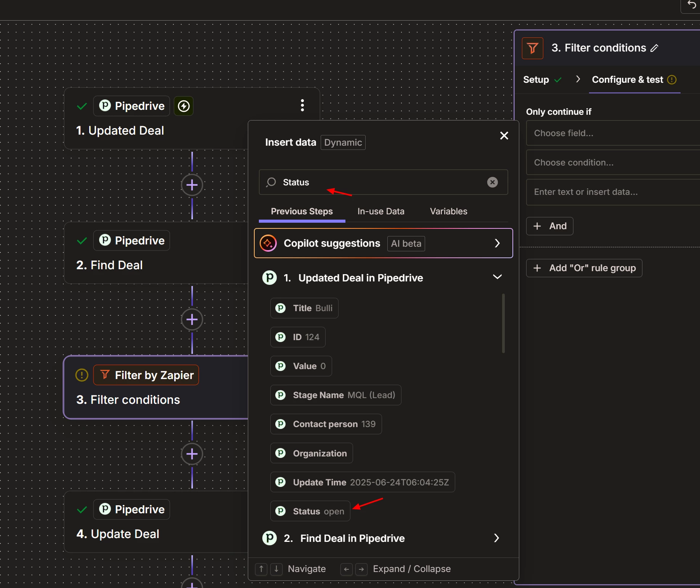This screenshot has width=700, height=588.
Task: Click the magnifier search icon
Action: (x=271, y=182)
